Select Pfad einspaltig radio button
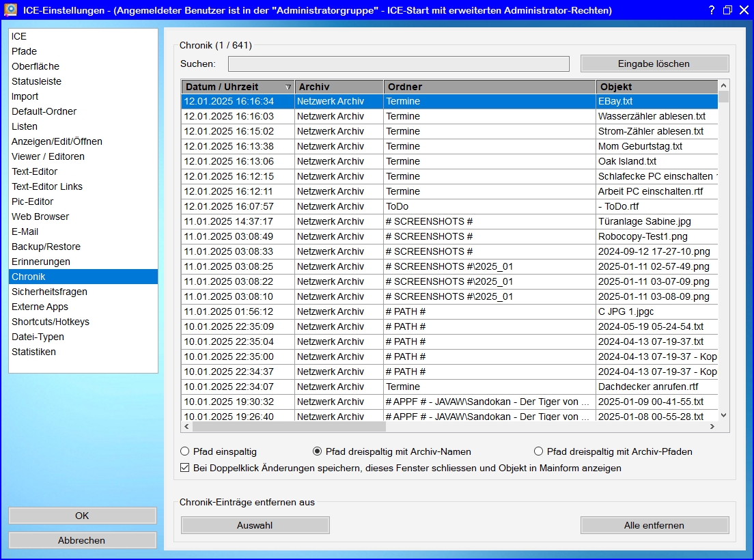 click(184, 451)
